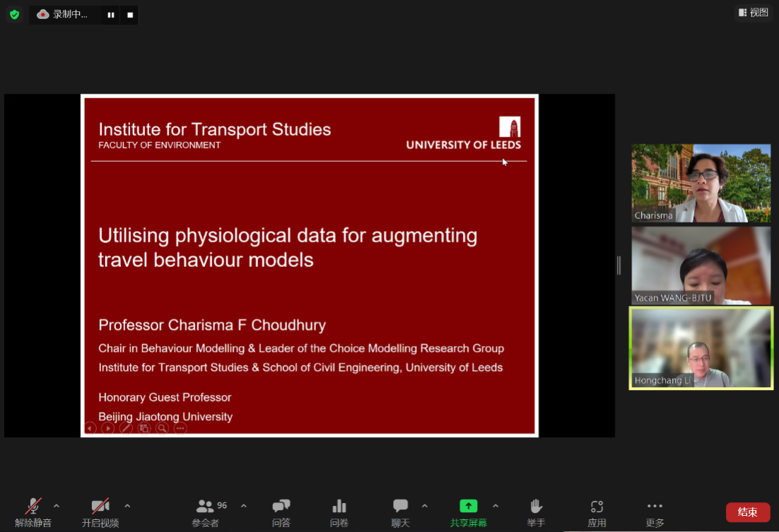Expand participants options arrow beside 参会者
The image size is (779, 532).
(x=244, y=506)
